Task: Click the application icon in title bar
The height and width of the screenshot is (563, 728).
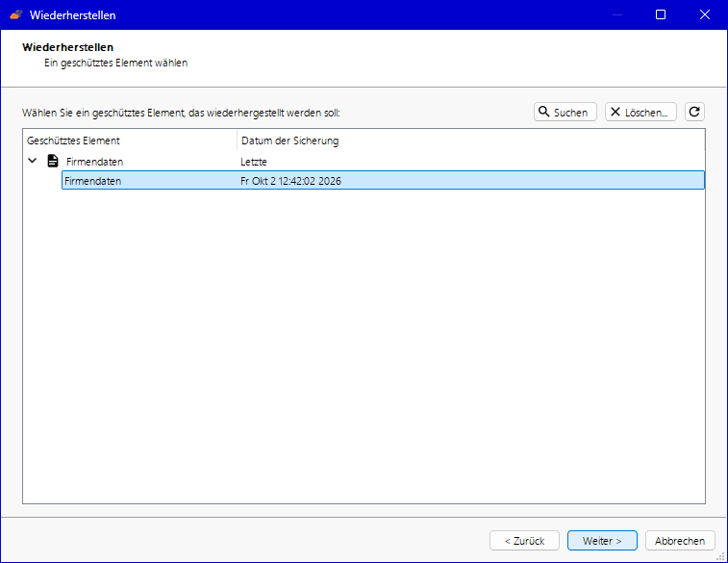Action: click(x=16, y=14)
